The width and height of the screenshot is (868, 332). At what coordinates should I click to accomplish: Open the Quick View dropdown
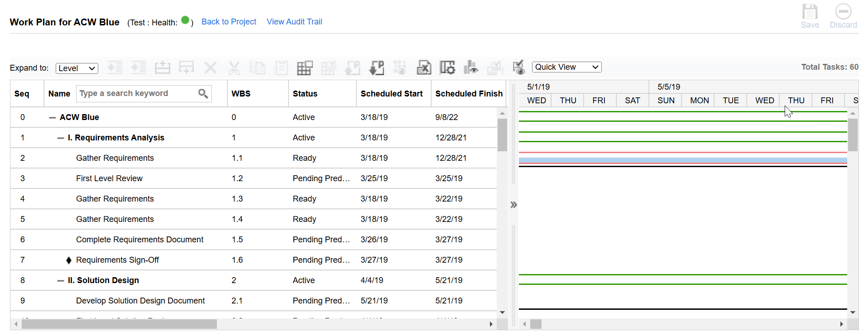tap(566, 67)
